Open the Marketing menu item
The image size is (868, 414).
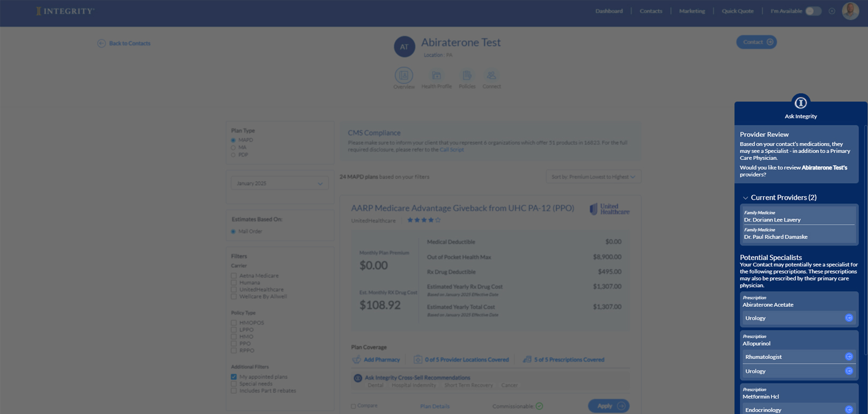[692, 11]
